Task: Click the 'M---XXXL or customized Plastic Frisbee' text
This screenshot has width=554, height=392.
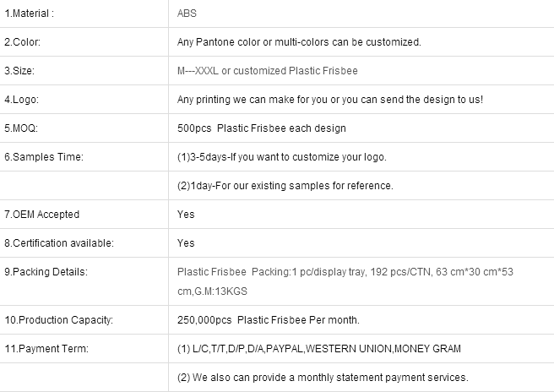Action: [x=267, y=71]
